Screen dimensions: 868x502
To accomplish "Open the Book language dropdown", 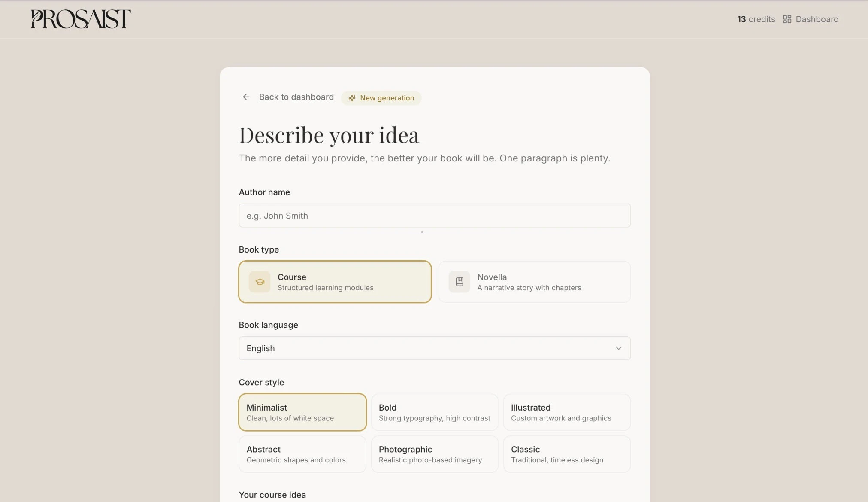I will pos(429,348).
